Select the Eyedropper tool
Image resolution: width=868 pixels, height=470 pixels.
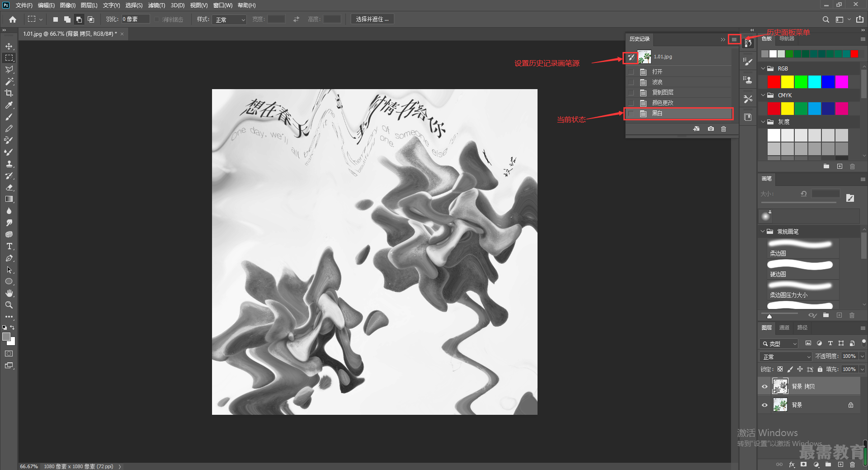pyautogui.click(x=9, y=105)
